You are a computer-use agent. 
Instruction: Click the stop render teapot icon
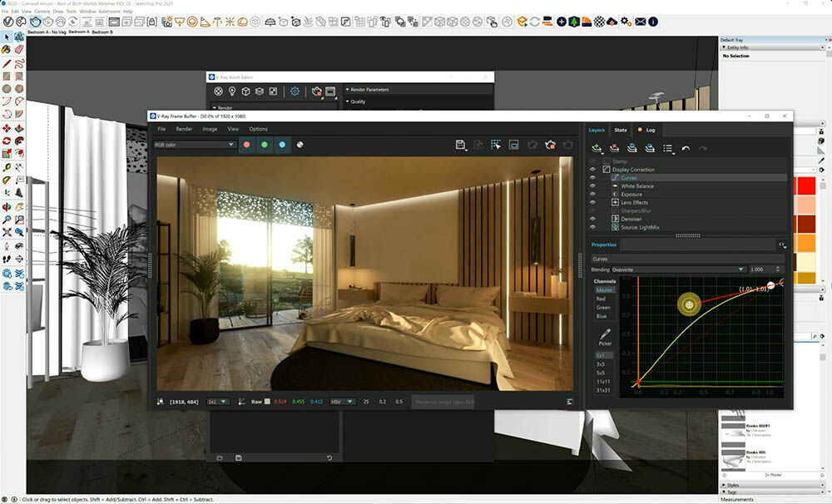tap(550, 145)
